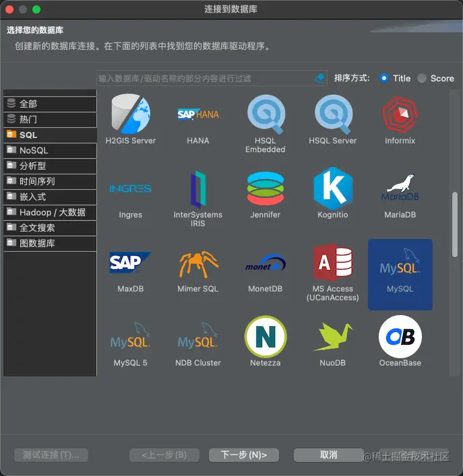Select Mimer SQL spider icon
The height and width of the screenshot is (476, 463).
pos(197,264)
